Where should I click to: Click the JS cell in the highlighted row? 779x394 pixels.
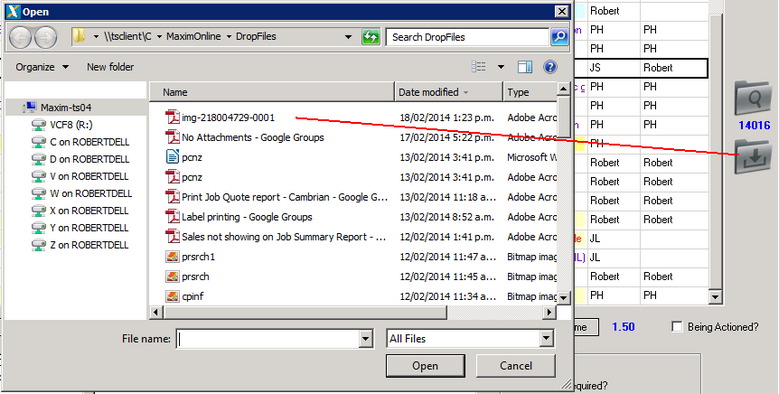(614, 68)
